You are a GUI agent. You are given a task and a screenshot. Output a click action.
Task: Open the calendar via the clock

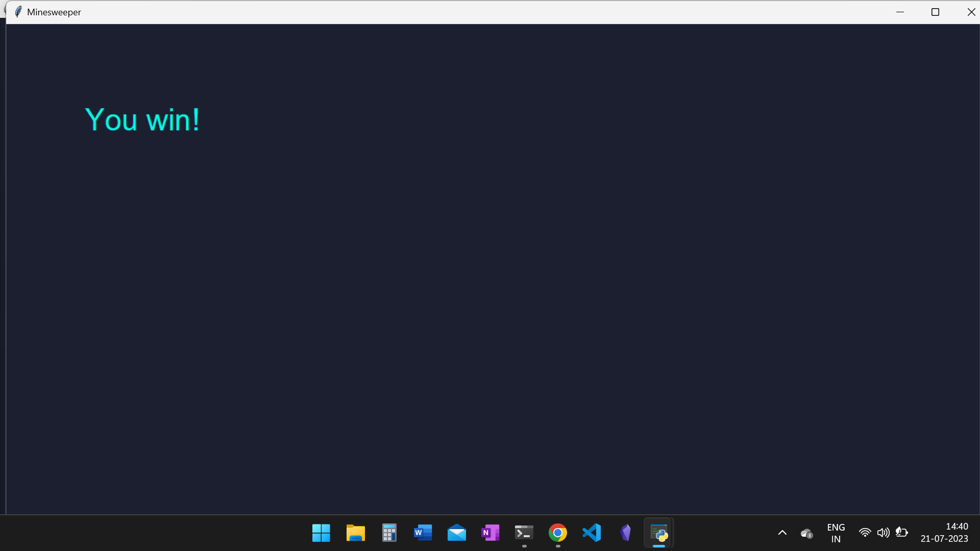(x=944, y=533)
